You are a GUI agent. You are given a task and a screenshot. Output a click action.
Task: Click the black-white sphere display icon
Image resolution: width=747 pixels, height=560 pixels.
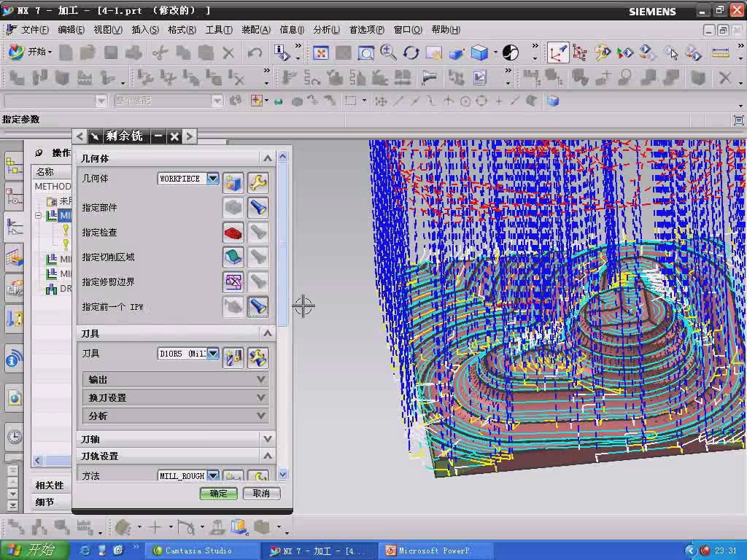point(510,52)
